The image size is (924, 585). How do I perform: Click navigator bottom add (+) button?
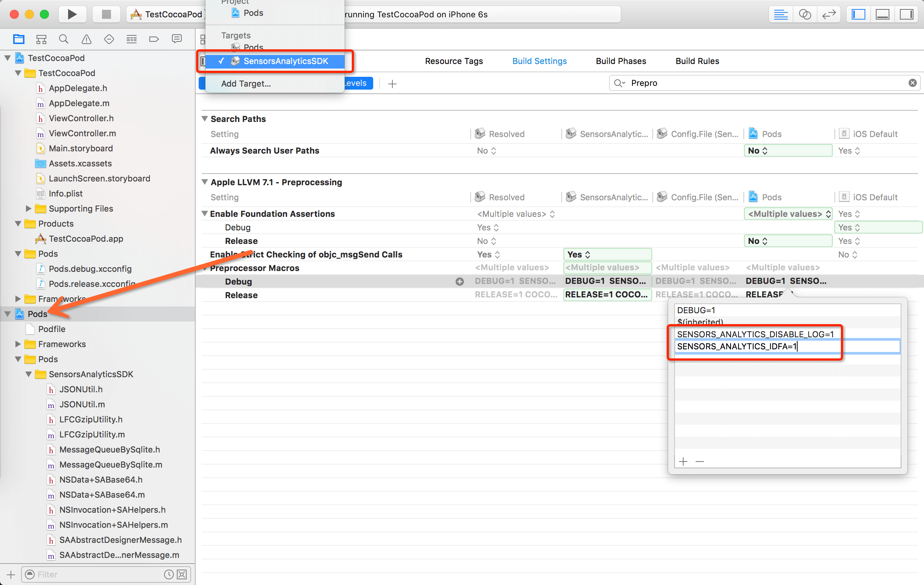coord(11,574)
